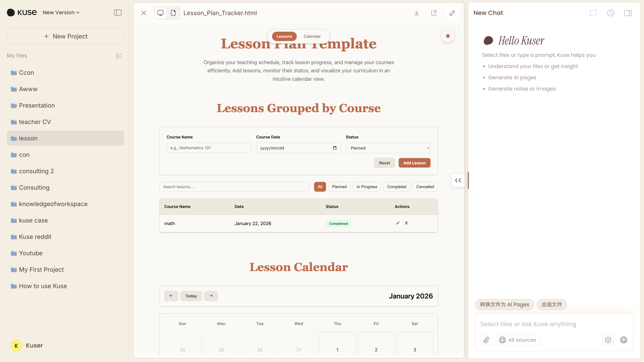Screen dimensions: 644x362
Task: Expand the New Version version selector
Action: [60, 12]
